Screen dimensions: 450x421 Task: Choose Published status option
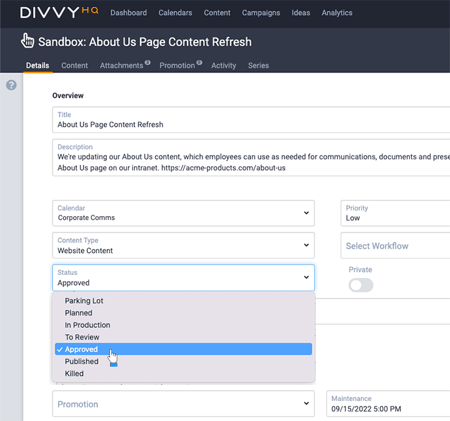[x=183, y=361]
